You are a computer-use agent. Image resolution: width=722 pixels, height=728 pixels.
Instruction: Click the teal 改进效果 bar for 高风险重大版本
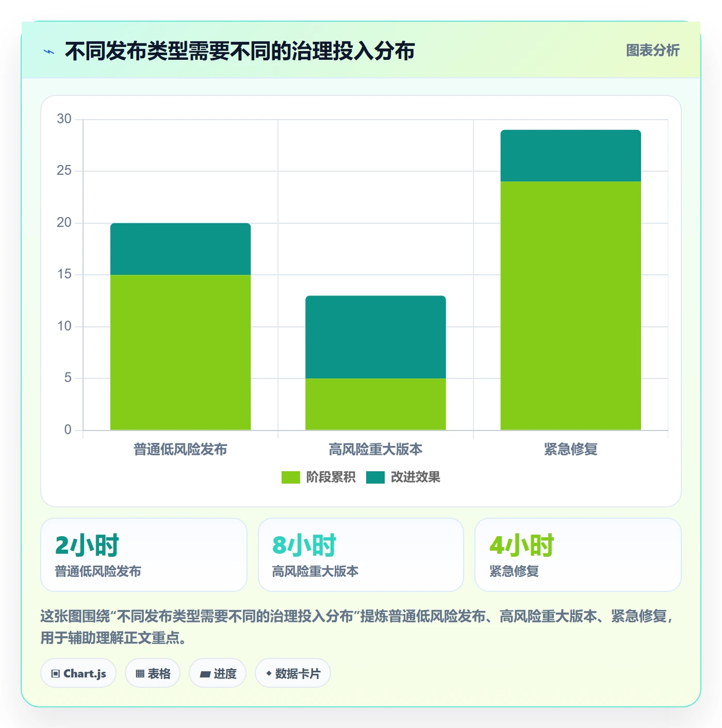pyautogui.click(x=375, y=337)
